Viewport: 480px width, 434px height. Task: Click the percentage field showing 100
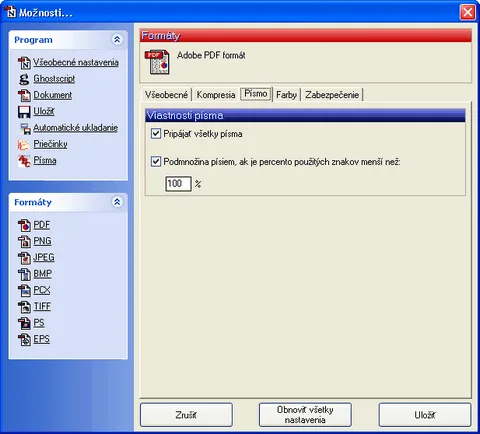(x=178, y=184)
